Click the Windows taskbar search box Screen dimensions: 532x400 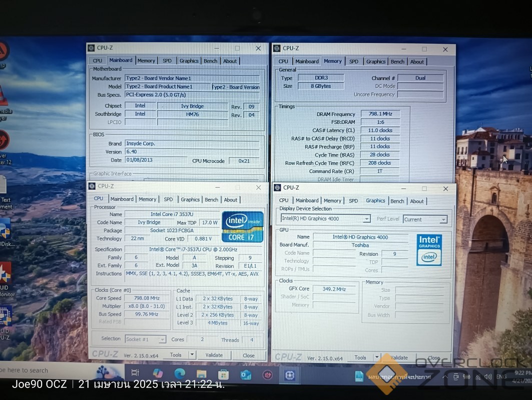coord(45,370)
